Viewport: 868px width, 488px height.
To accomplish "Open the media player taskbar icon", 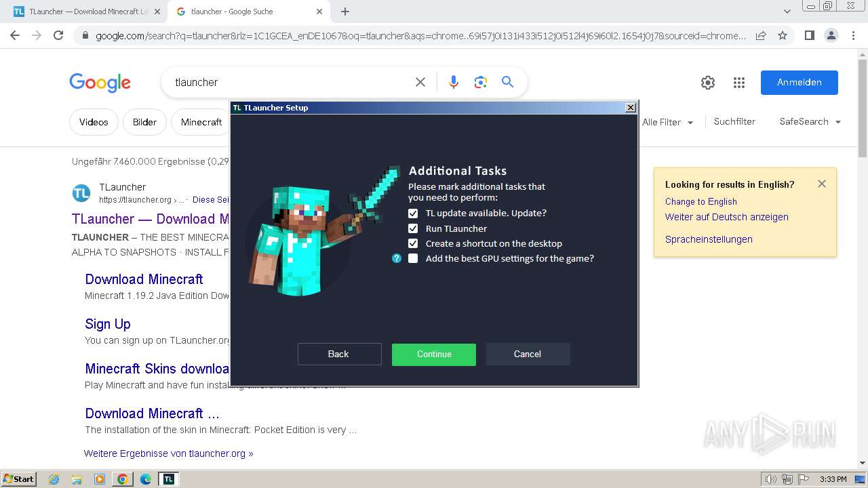I will coord(100,479).
